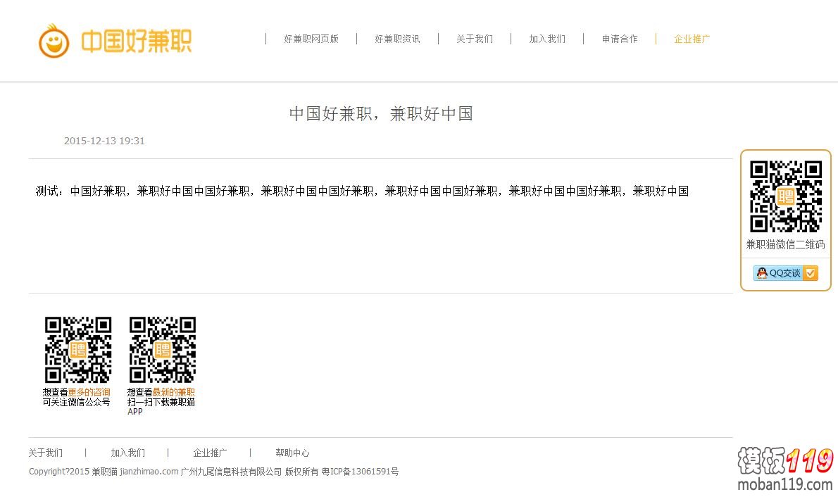Open the footer 企业推广 link
Viewport: 838px width, 504px height.
(x=210, y=453)
